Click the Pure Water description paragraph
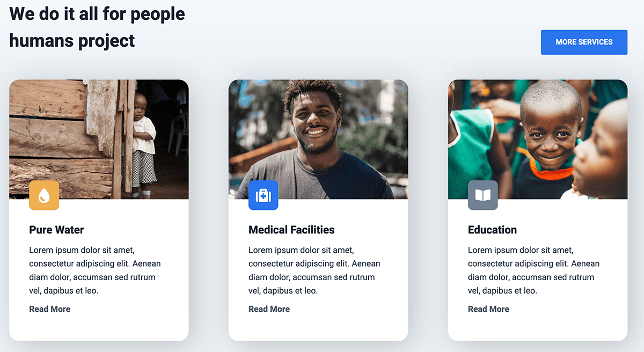Viewport: 644px width, 352px height. click(95, 270)
